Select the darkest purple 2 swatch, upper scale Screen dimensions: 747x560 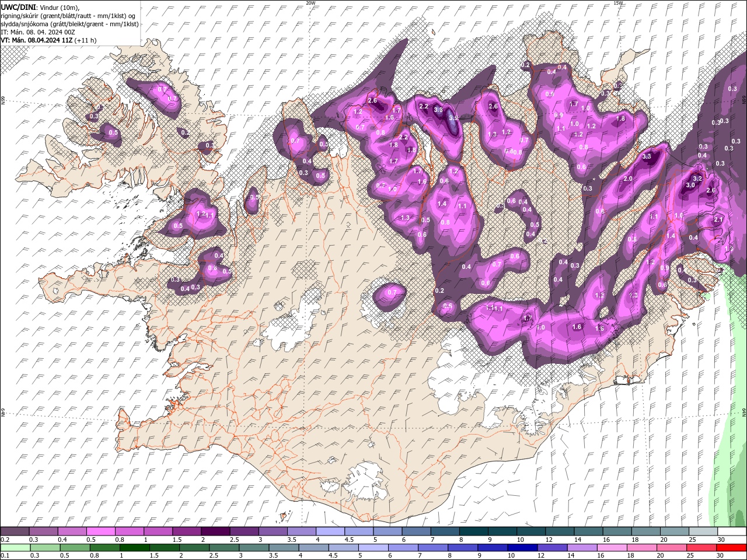pos(215,531)
